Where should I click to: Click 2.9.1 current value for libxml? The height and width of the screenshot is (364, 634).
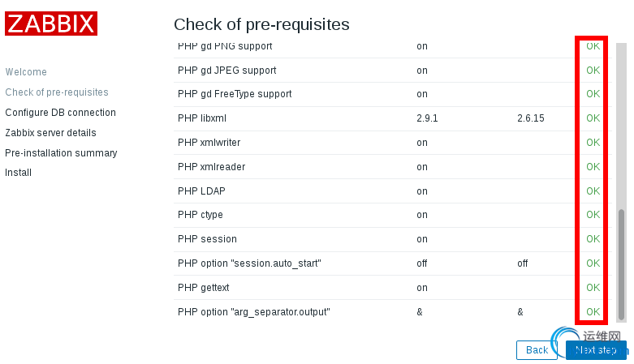click(427, 118)
